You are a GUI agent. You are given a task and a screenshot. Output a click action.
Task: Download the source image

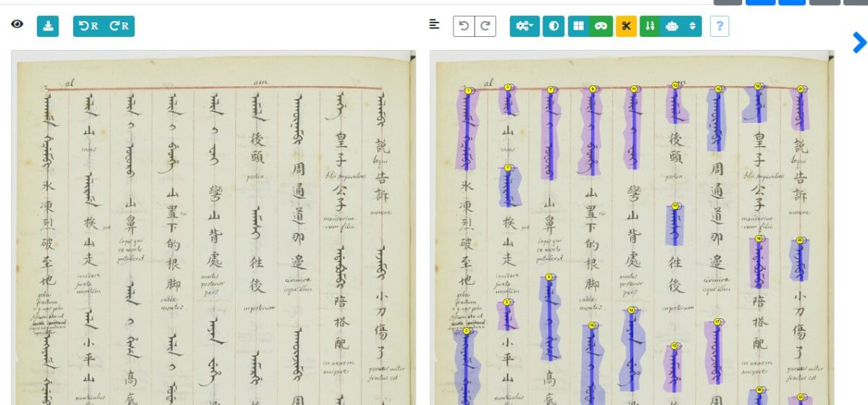48,26
